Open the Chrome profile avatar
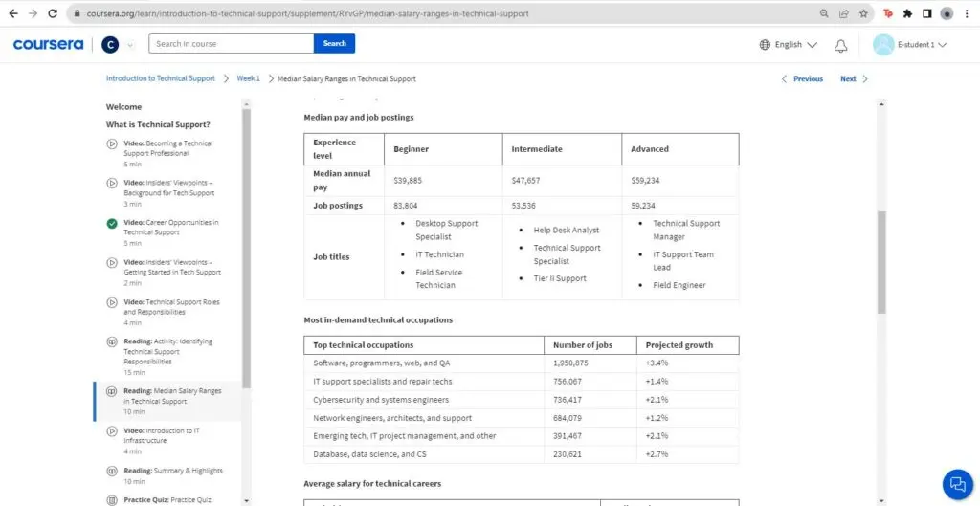Image resolution: width=980 pixels, height=506 pixels. pos(947,13)
